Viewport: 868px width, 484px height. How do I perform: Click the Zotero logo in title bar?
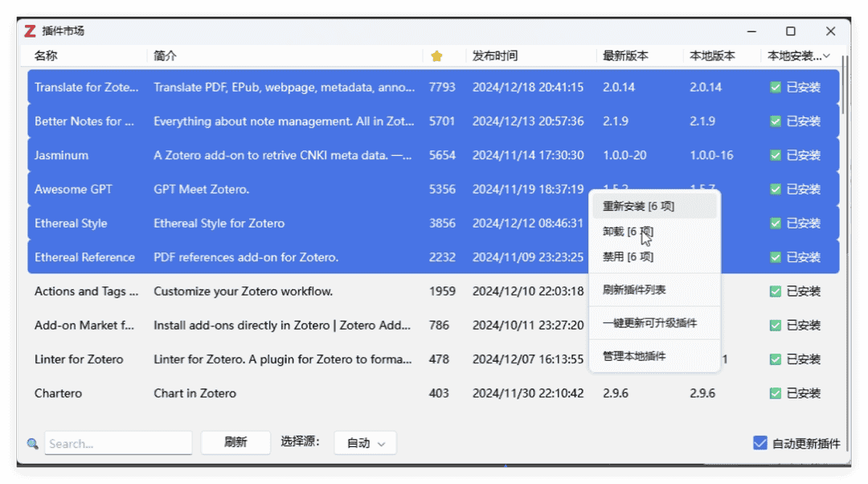tap(30, 31)
